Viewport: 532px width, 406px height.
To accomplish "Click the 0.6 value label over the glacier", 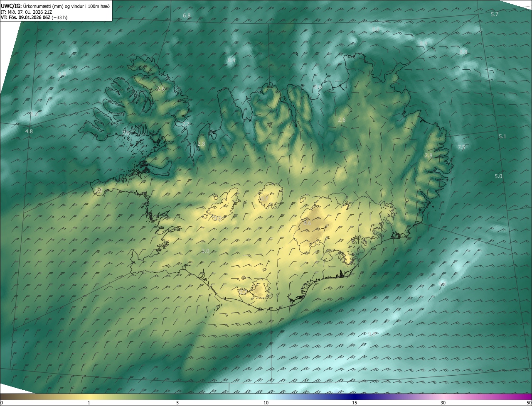I will [307, 223].
